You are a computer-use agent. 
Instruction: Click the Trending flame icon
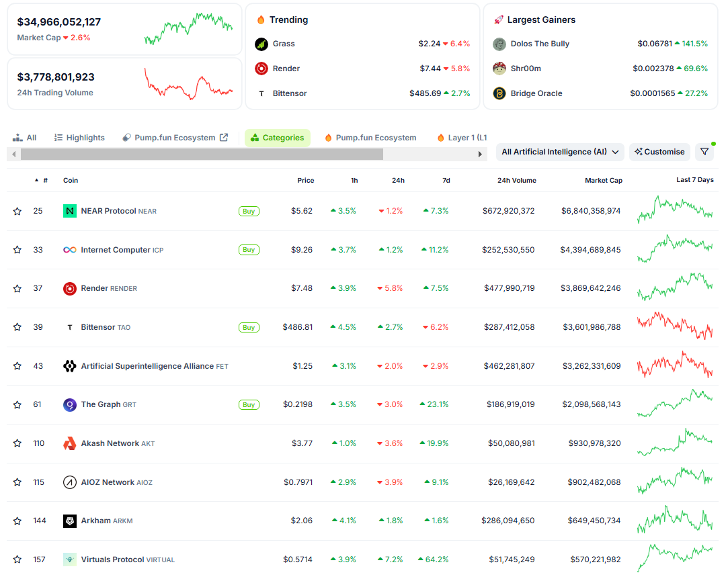(261, 19)
